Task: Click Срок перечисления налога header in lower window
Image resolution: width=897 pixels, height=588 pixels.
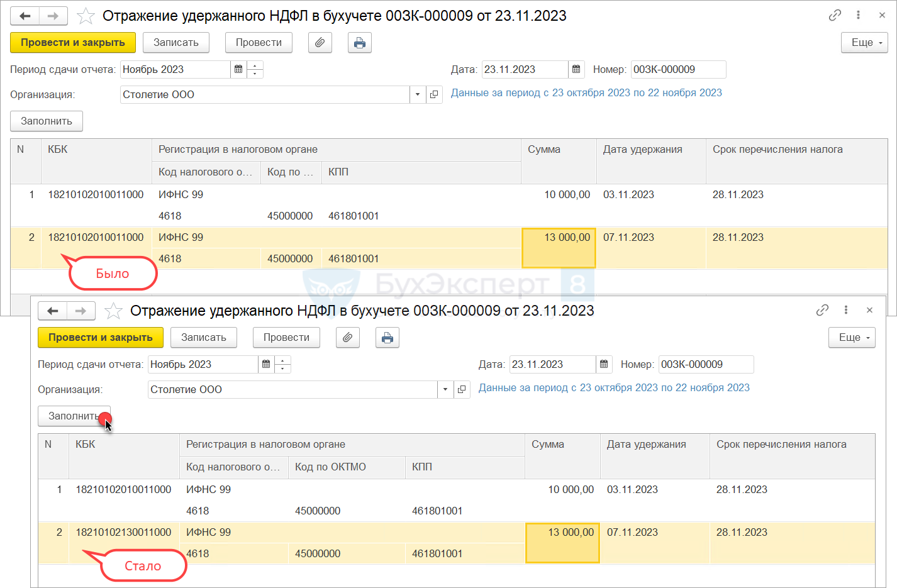Action: tap(793, 456)
